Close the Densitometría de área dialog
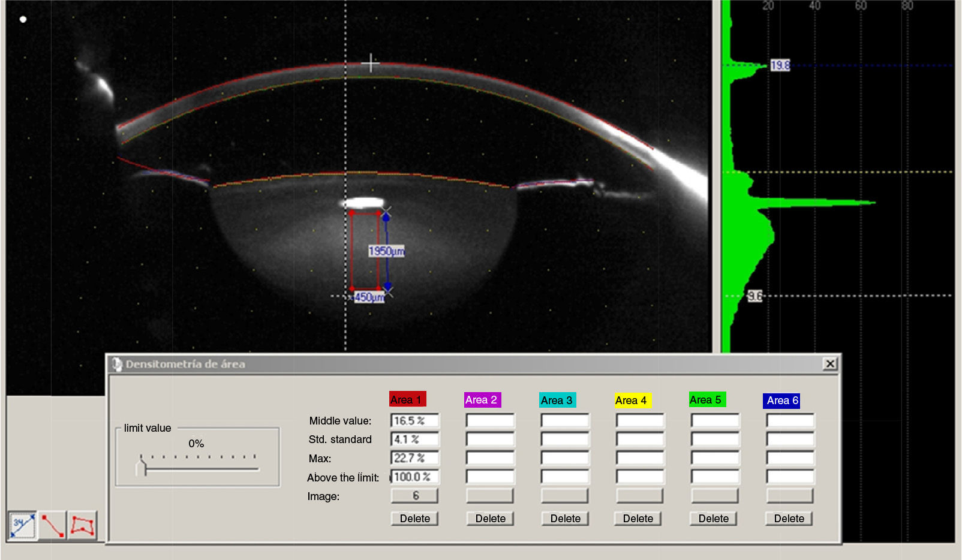Image resolution: width=962 pixels, height=560 pixels. [x=829, y=364]
